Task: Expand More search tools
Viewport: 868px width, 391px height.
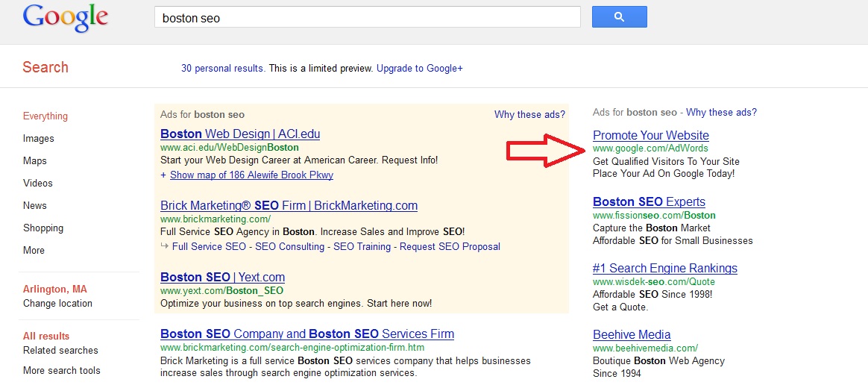Action: (61, 371)
